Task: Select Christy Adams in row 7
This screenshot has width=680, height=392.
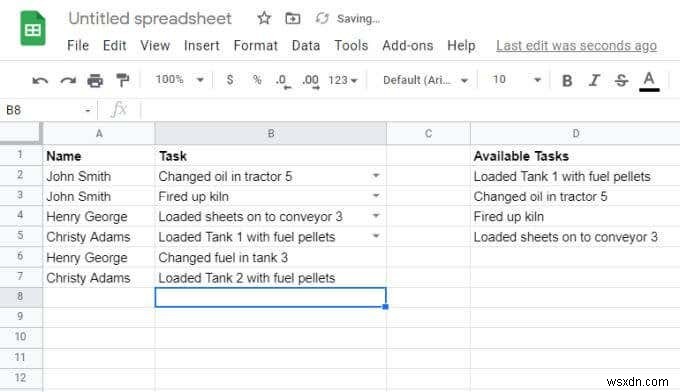Action: pos(99,278)
